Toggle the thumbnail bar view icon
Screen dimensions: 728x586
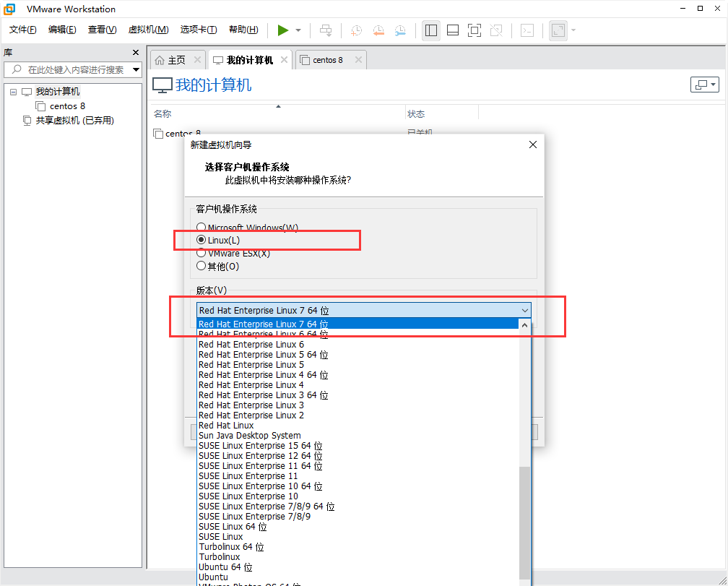(453, 30)
